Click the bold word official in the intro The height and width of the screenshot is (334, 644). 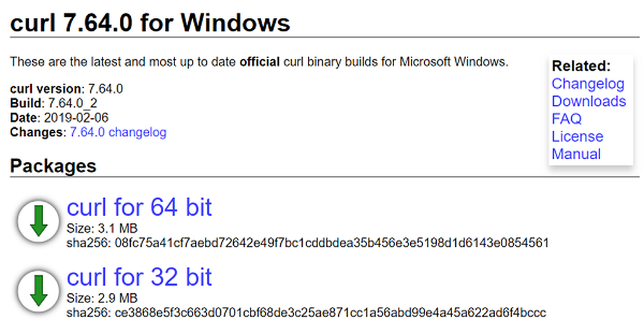pos(260,63)
